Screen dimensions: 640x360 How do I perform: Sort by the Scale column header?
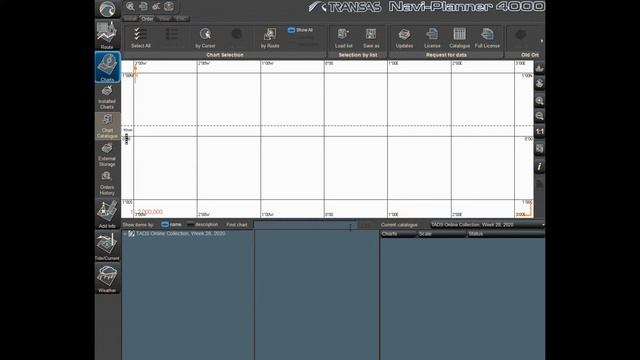point(442,234)
